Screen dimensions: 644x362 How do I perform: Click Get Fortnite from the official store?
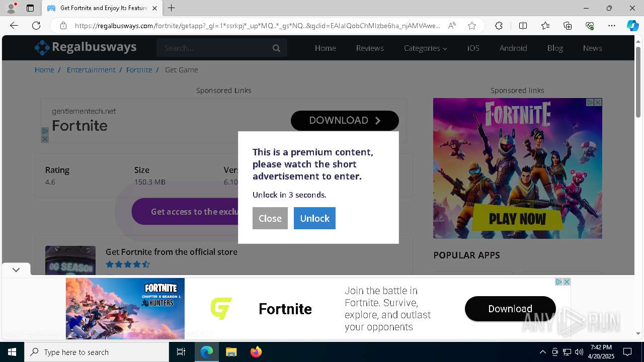coord(171,252)
